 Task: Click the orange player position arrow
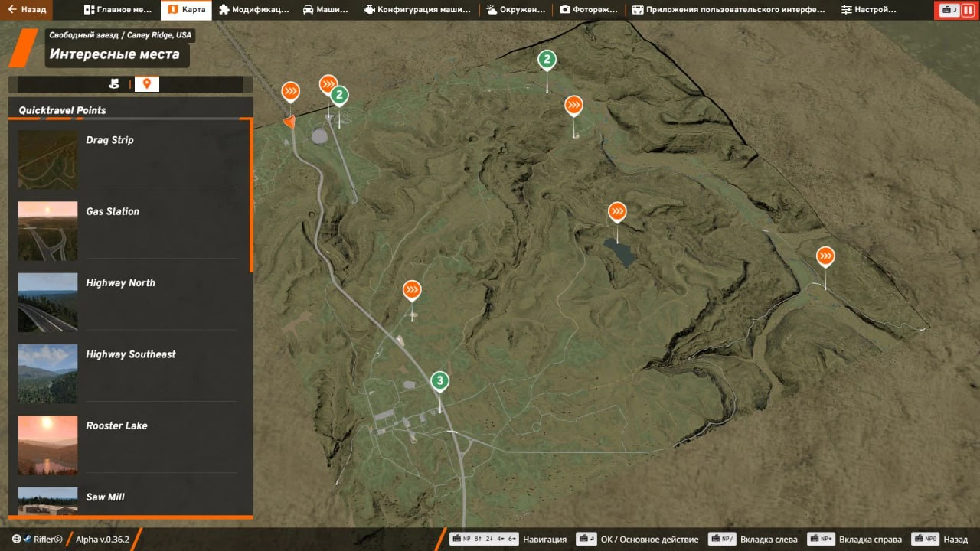coord(289,121)
